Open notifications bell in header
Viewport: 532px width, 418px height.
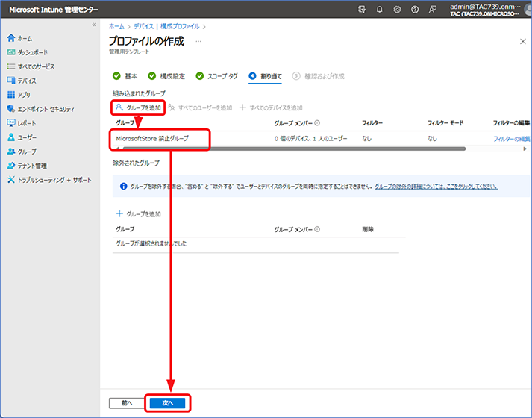point(379,10)
